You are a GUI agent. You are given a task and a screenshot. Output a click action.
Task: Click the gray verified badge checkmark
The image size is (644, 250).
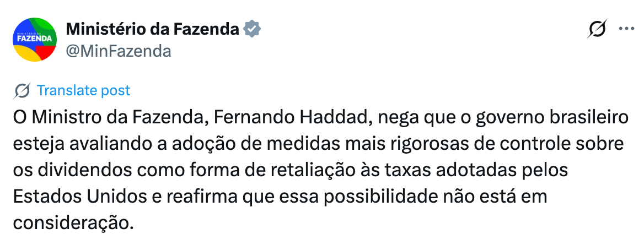click(252, 29)
